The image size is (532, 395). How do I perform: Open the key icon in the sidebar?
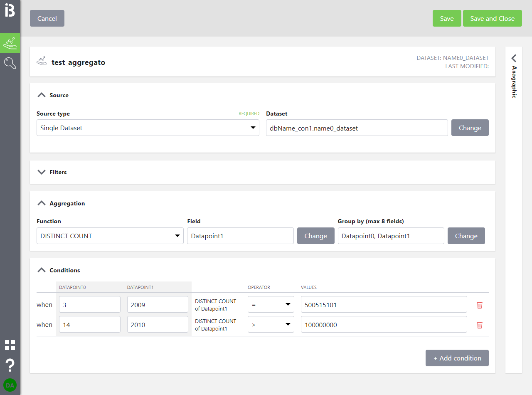point(10,63)
